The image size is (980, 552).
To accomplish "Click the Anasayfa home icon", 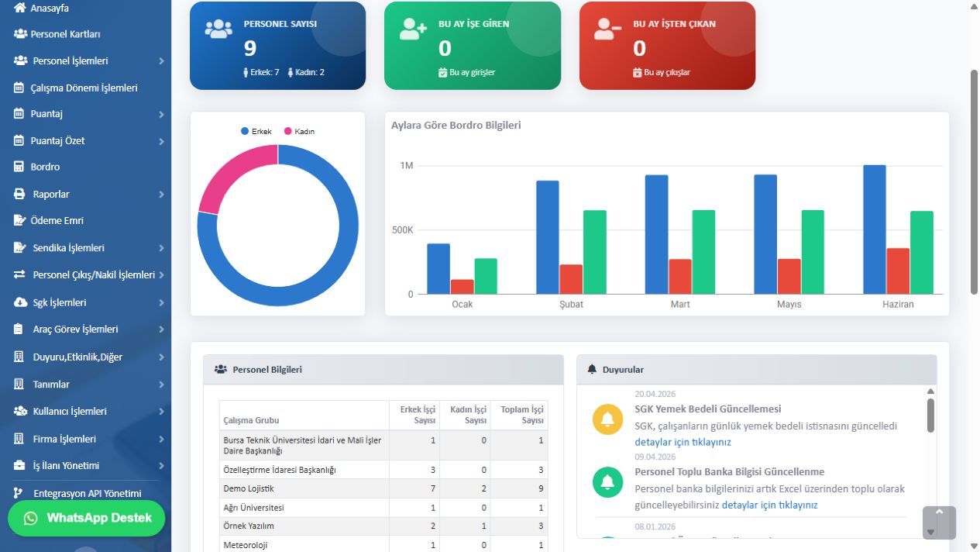I will (20, 8).
